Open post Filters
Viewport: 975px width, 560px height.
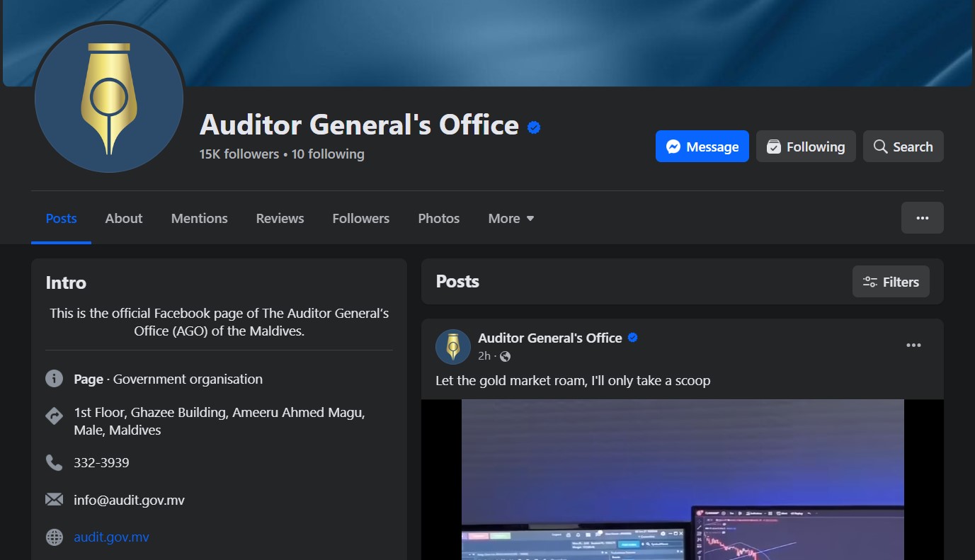(891, 282)
